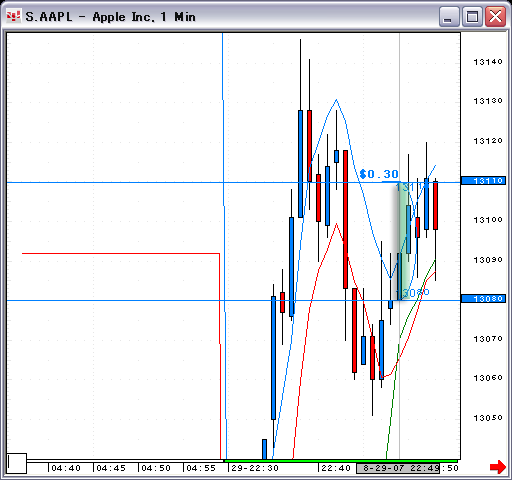Click the 13080 price marker on the scale
The width and height of the screenshot is (512, 480).
[x=483, y=298]
